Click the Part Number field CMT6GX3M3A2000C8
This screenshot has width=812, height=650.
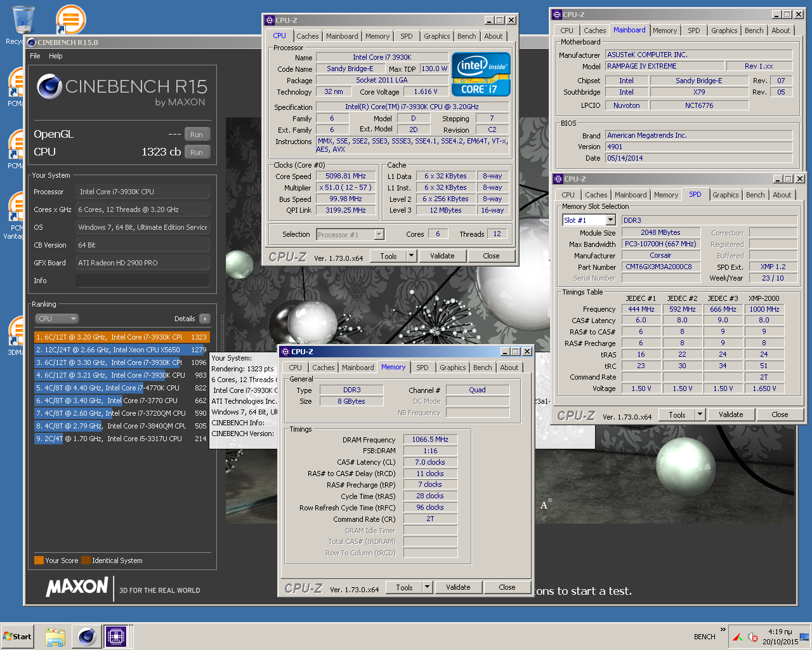[660, 267]
